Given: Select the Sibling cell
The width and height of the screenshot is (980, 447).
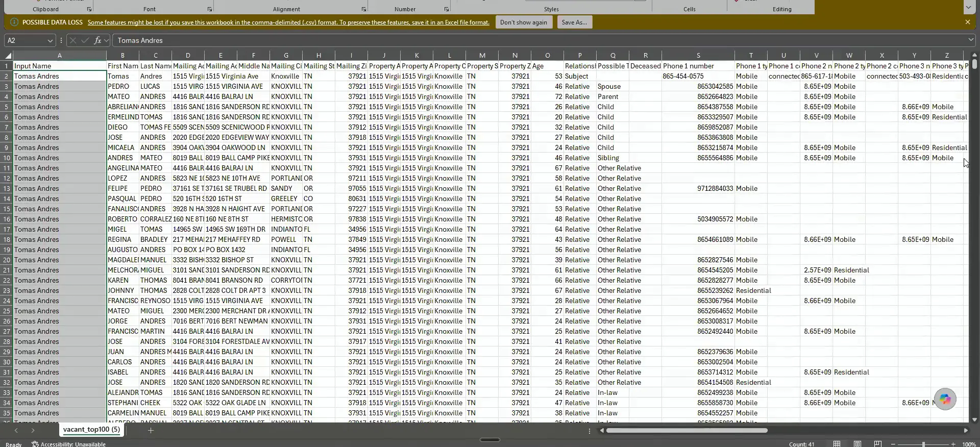Looking at the screenshot, I should 612,158.
